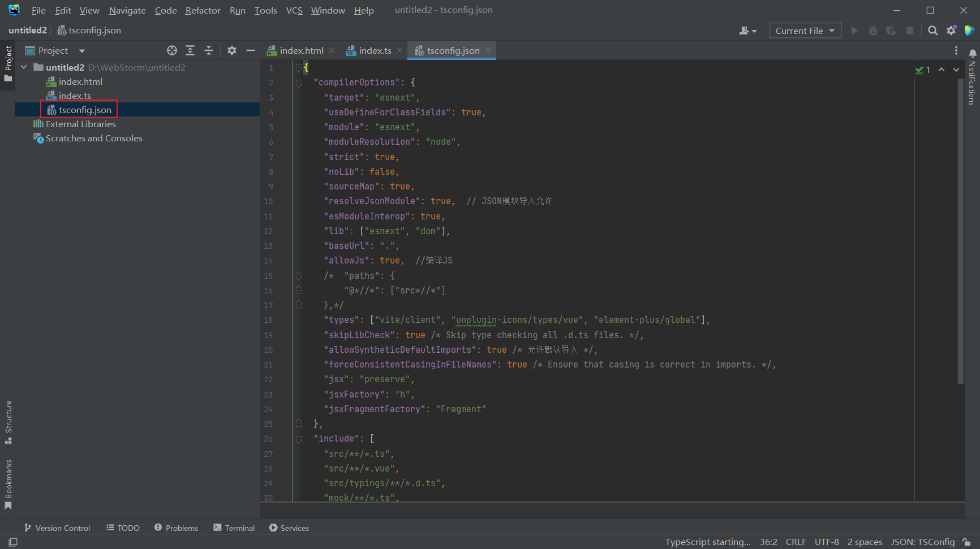Start the Debug icon in the toolbar
This screenshot has height=549, width=980.
[873, 31]
